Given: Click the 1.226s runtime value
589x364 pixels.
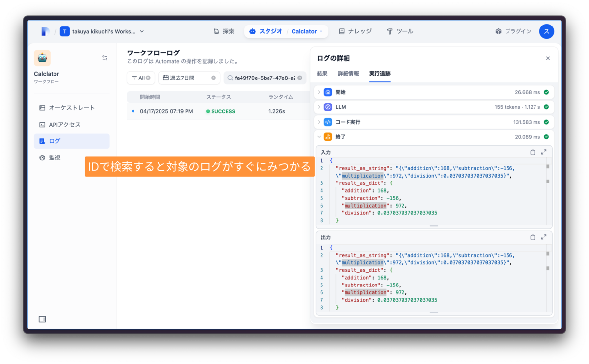Looking at the screenshot, I should tap(277, 111).
